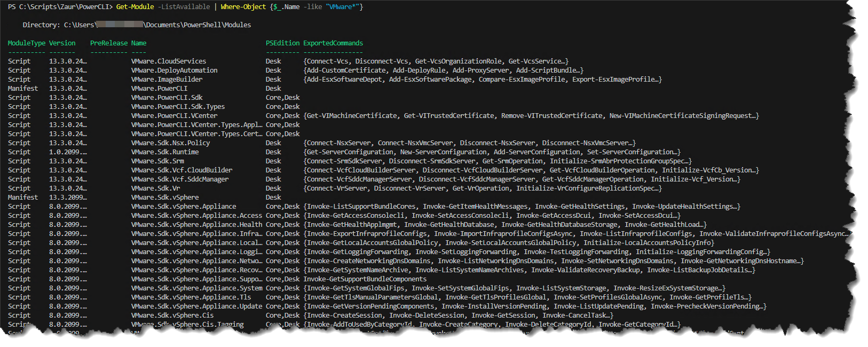Screen dimensions: 868x347
Task: Click the Connect-SrmSdkServer exported command
Action: point(345,161)
